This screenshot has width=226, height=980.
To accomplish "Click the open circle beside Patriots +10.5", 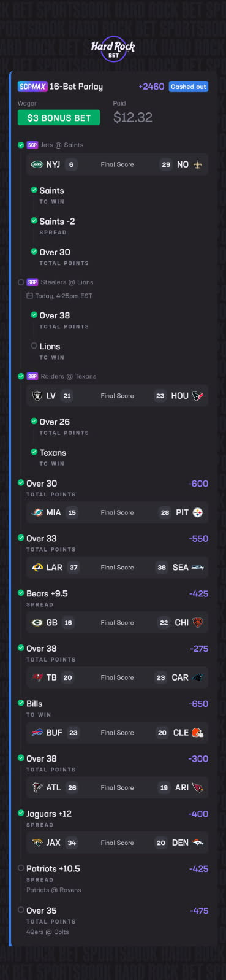I will (x=21, y=868).
